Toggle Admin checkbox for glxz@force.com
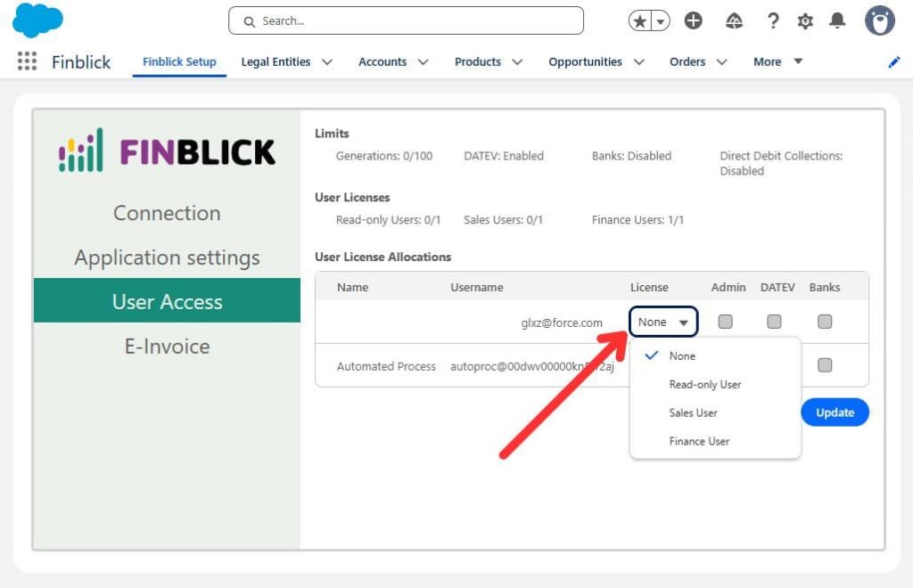 click(725, 322)
